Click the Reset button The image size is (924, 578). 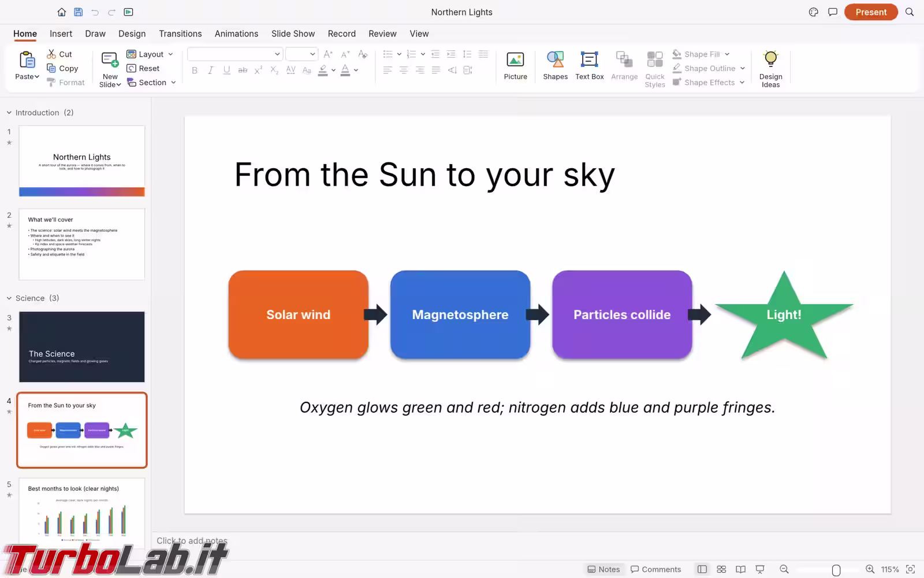pos(143,68)
